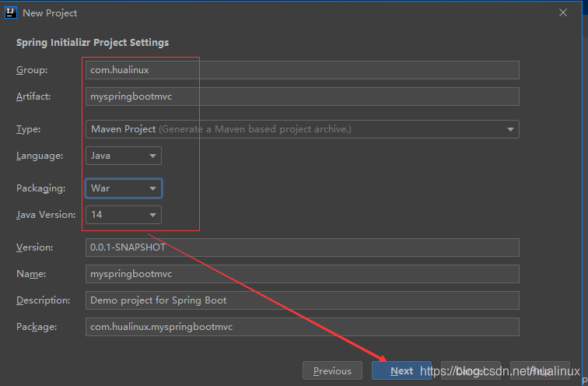The image size is (588, 386).
Task: Open the Packaging dropdown showing War
Action: pyautogui.click(x=124, y=188)
